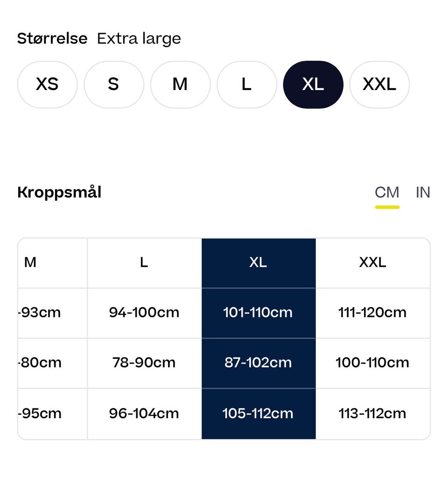Click the M column header in table
Viewport: 448px width, 490px height.
52,263
